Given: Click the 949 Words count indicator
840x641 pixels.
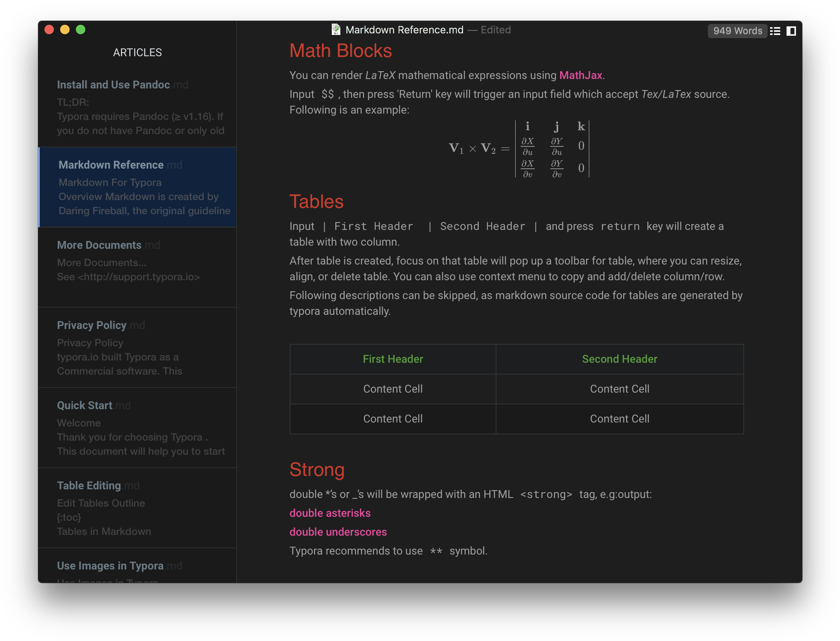Looking at the screenshot, I should tap(737, 31).
